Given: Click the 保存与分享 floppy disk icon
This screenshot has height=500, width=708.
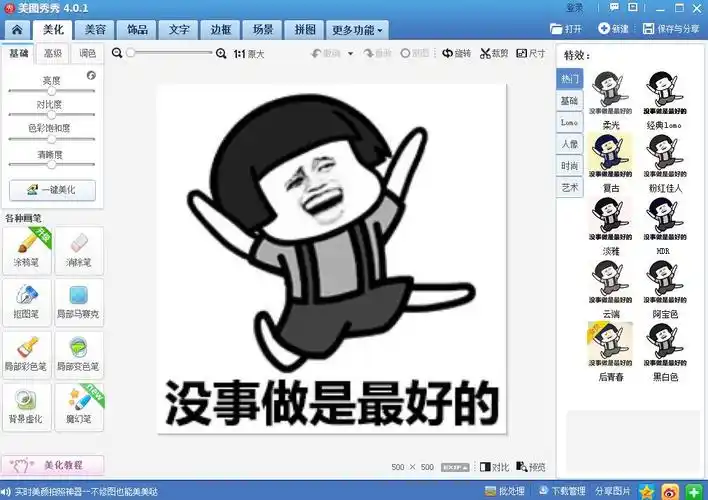Looking at the screenshot, I should (648, 29).
